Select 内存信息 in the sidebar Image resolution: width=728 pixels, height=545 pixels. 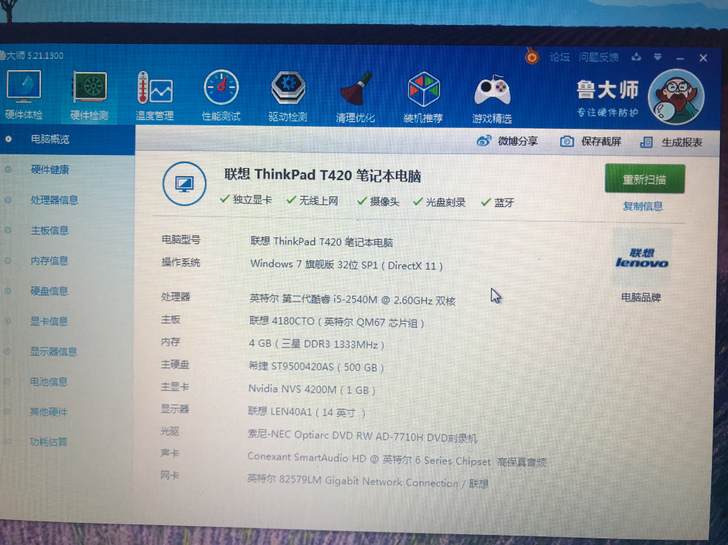(49, 260)
